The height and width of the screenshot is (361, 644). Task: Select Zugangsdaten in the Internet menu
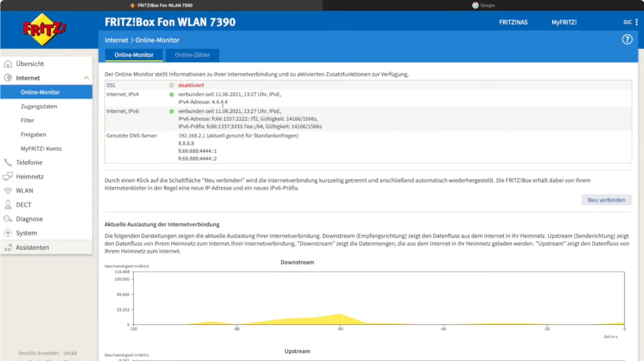click(39, 106)
